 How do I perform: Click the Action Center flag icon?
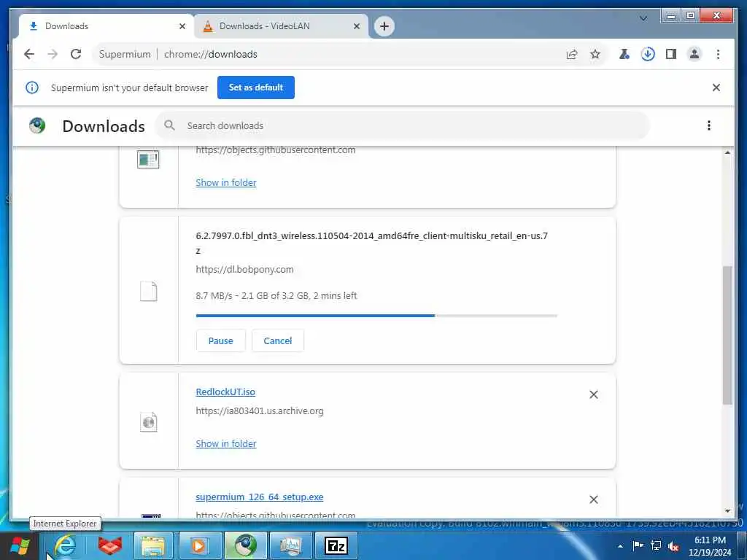click(638, 545)
